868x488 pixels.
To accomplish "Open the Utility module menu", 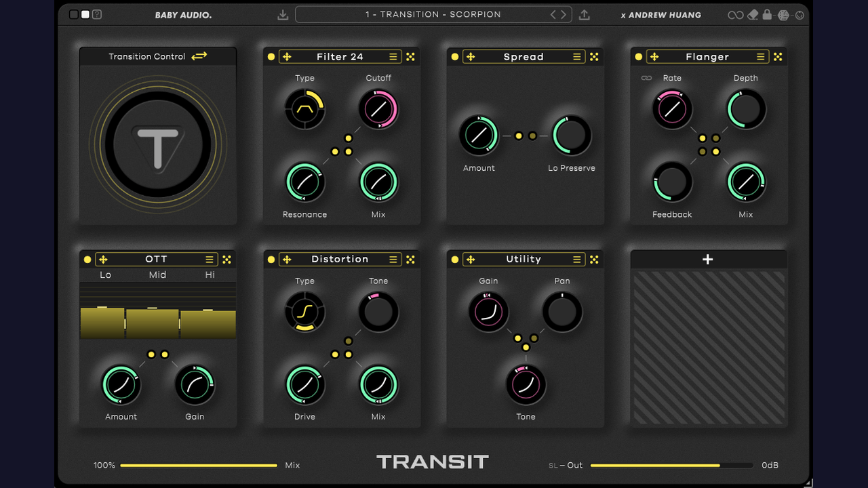I will pyautogui.click(x=577, y=260).
